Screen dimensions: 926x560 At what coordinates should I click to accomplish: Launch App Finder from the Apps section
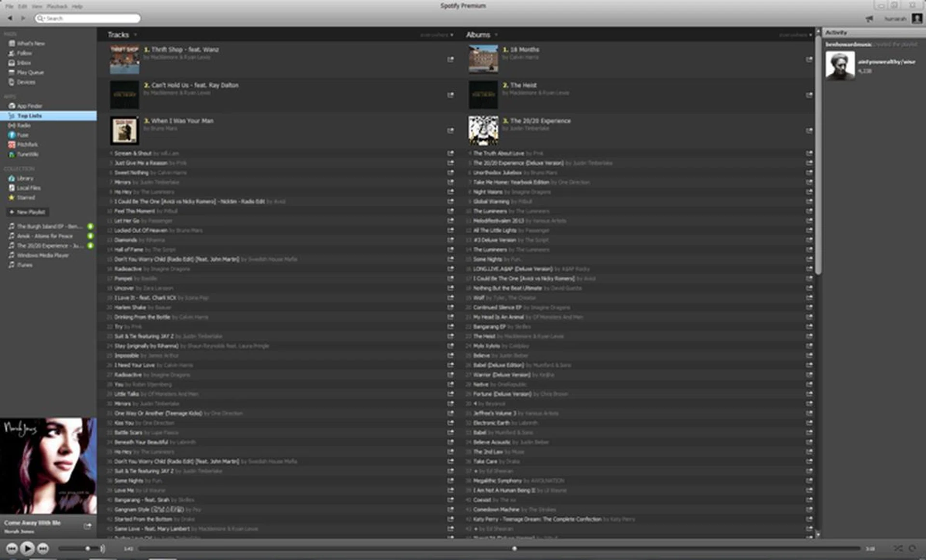click(29, 106)
